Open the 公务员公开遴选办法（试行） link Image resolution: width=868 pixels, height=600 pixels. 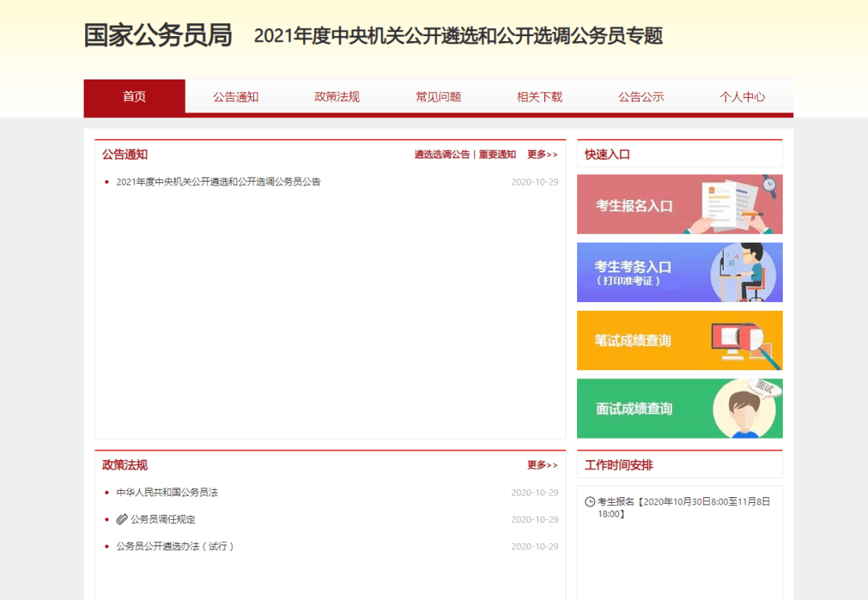point(175,546)
